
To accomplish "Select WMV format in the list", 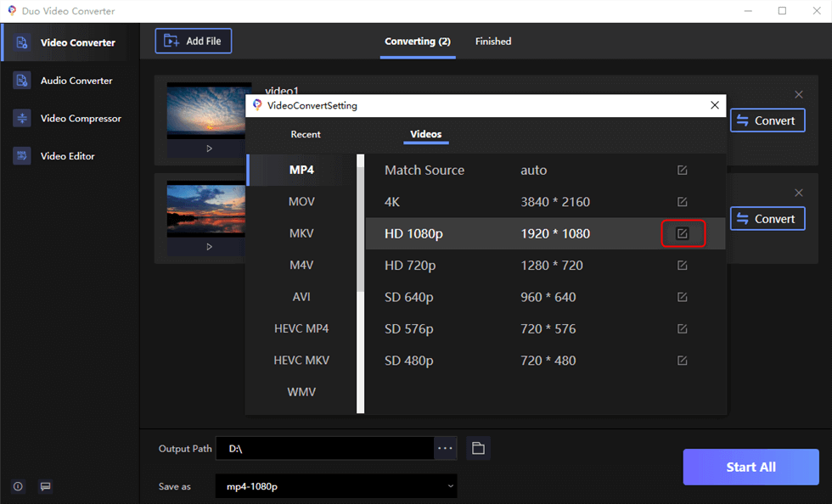I will (x=301, y=392).
